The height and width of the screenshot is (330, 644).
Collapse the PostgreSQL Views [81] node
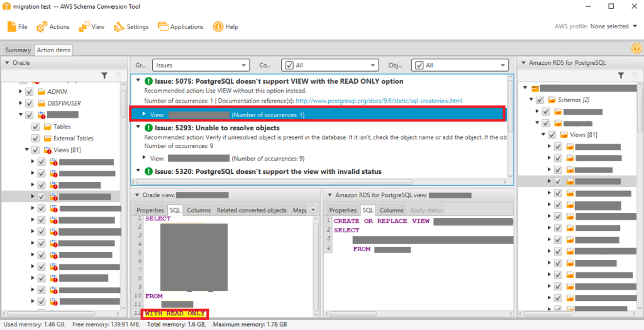543,135
